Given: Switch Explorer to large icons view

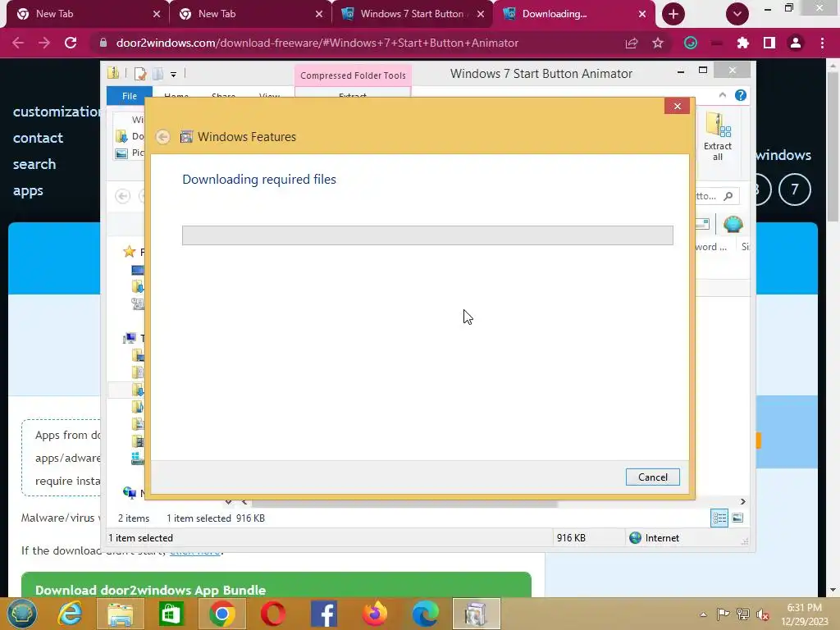Looking at the screenshot, I should point(737,518).
